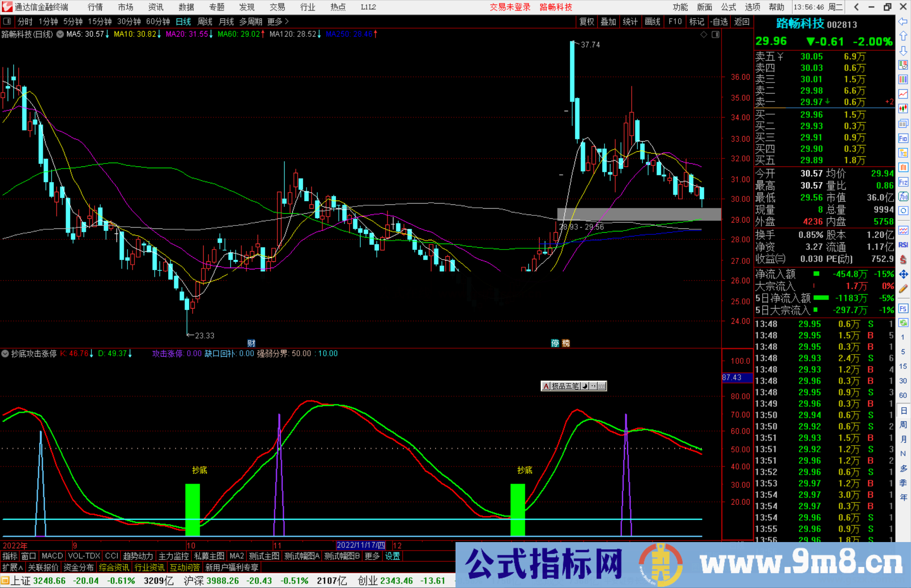Switch to 1-minute period in right sidebar
The width and height of the screenshot is (911, 588).
(x=903, y=337)
